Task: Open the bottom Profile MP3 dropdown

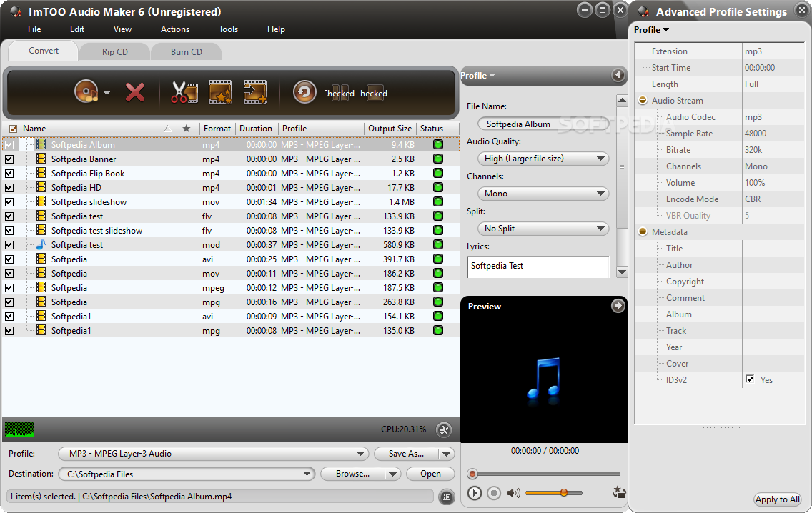Action: coord(213,454)
